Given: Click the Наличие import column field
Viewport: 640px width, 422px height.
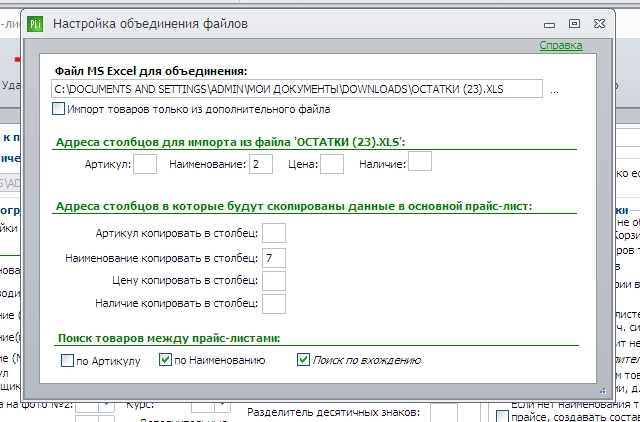Looking at the screenshot, I should point(420,161).
